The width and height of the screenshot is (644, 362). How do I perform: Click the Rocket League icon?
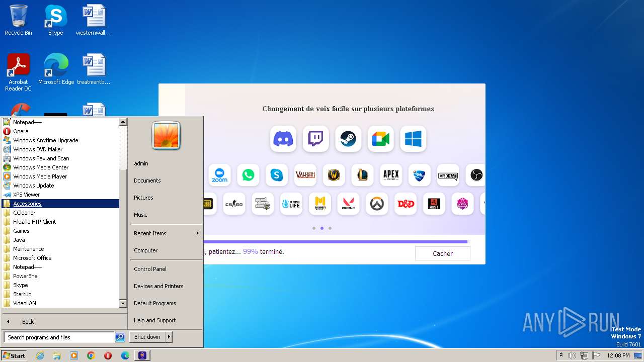click(x=420, y=175)
